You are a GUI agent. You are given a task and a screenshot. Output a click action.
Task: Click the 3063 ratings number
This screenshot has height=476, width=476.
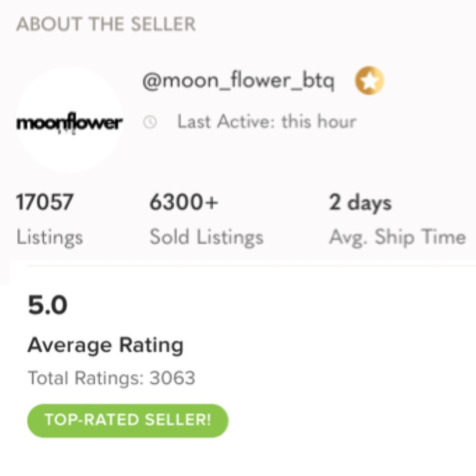[x=172, y=378]
